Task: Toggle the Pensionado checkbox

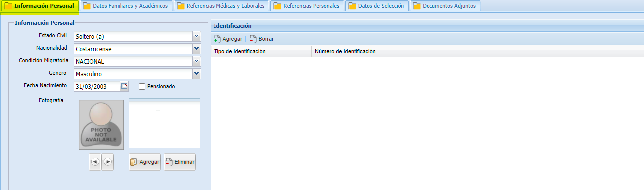Action: (142, 86)
